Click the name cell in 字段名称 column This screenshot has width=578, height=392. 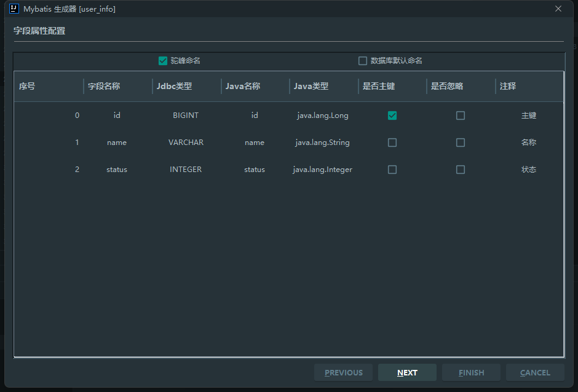(117, 143)
